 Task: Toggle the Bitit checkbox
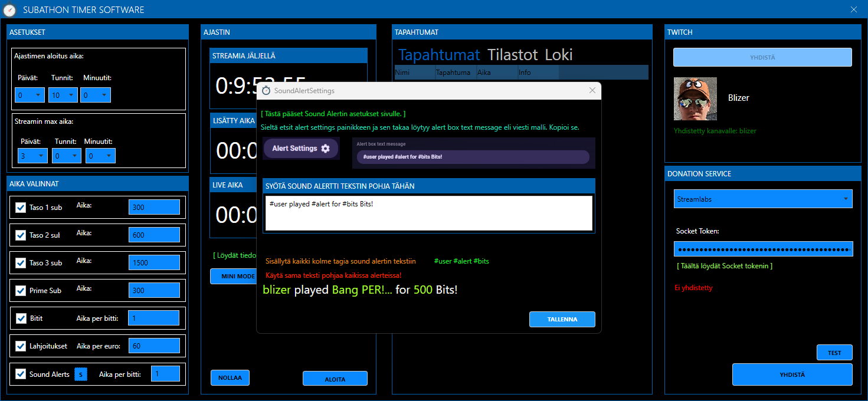[x=21, y=318]
